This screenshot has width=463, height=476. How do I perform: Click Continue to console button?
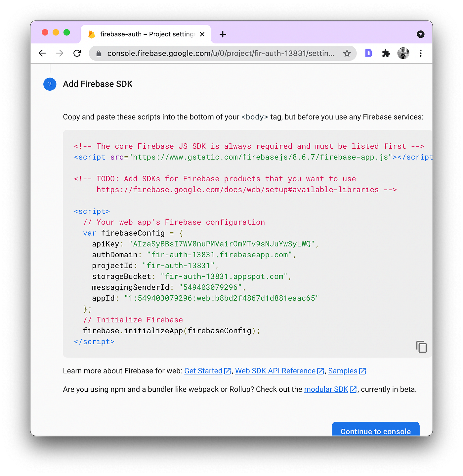click(376, 429)
